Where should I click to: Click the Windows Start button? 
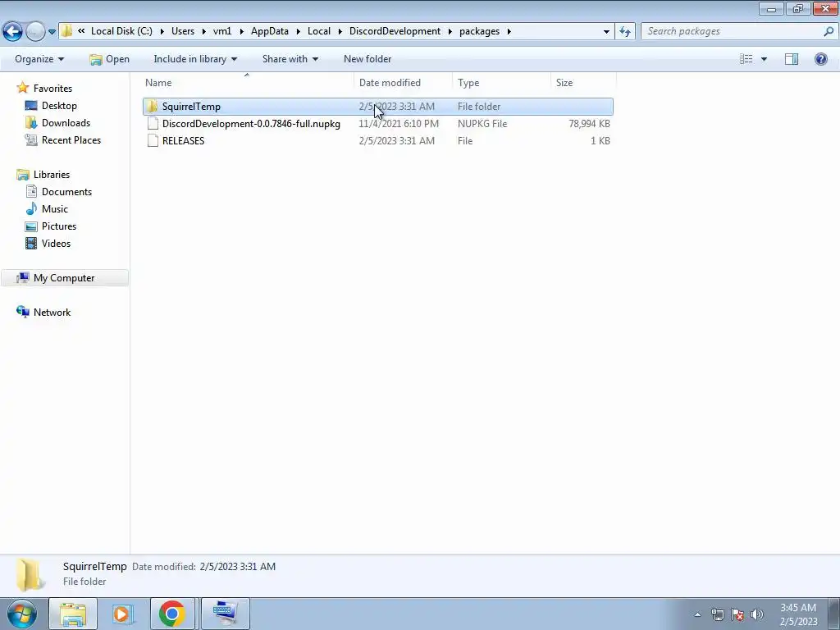22,614
